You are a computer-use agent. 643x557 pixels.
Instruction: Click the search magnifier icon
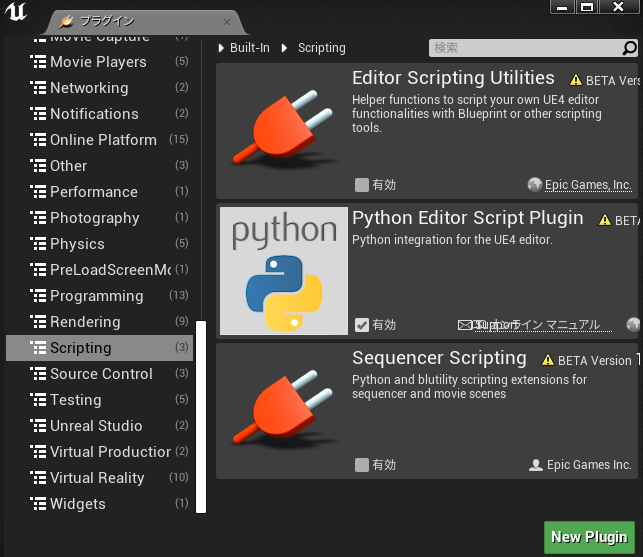pos(629,48)
